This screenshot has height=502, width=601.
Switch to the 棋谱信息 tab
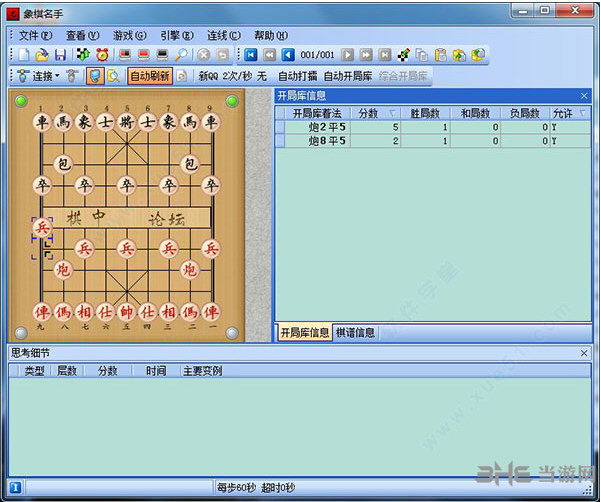[355, 332]
